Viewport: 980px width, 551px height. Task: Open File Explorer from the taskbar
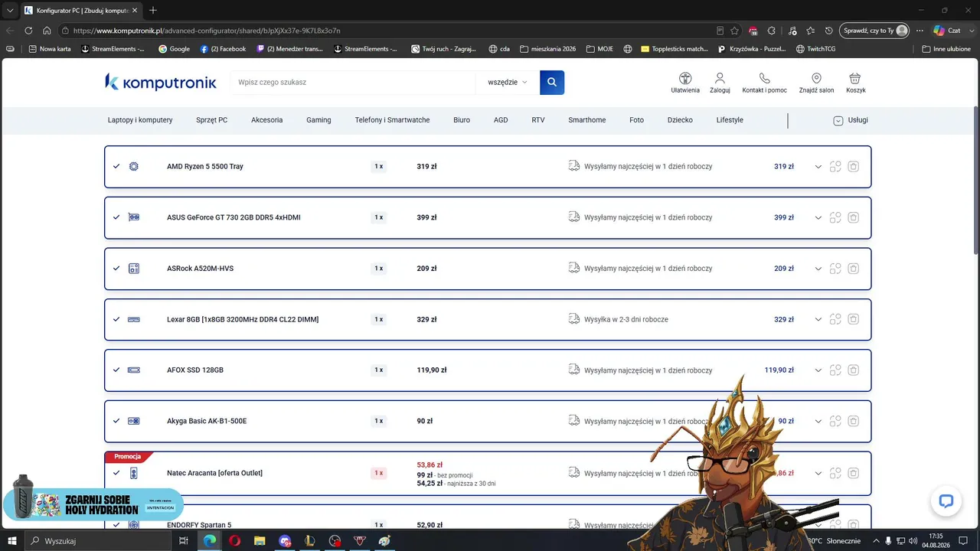coord(259,541)
